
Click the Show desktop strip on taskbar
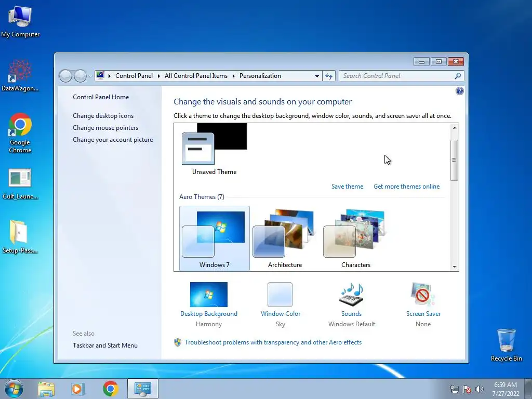point(528,389)
